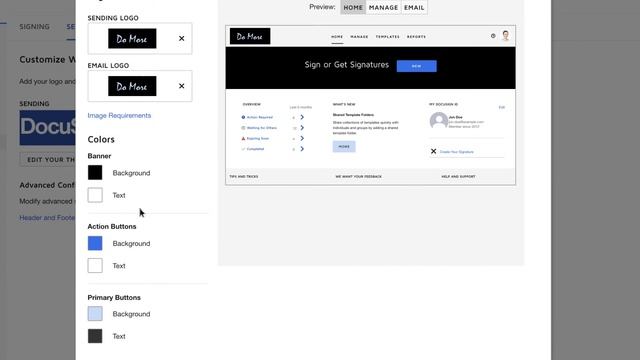Click the Expiring Soon warning link

(x=258, y=138)
